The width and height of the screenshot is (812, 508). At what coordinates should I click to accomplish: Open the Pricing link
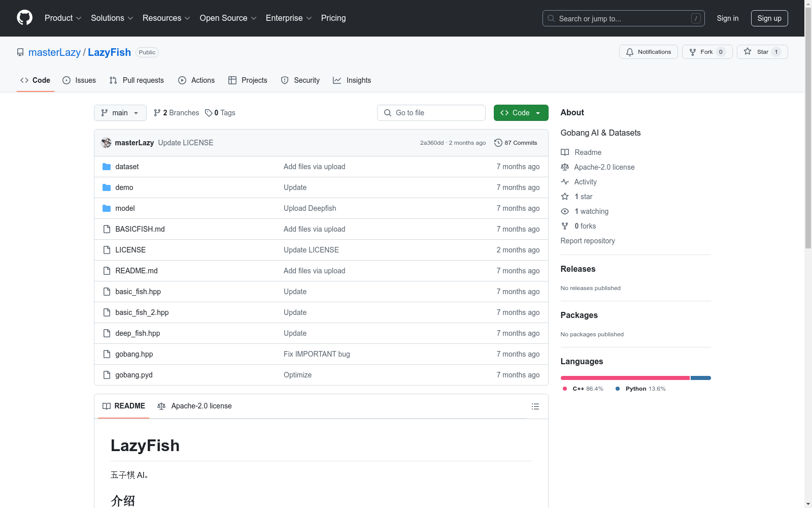333,18
